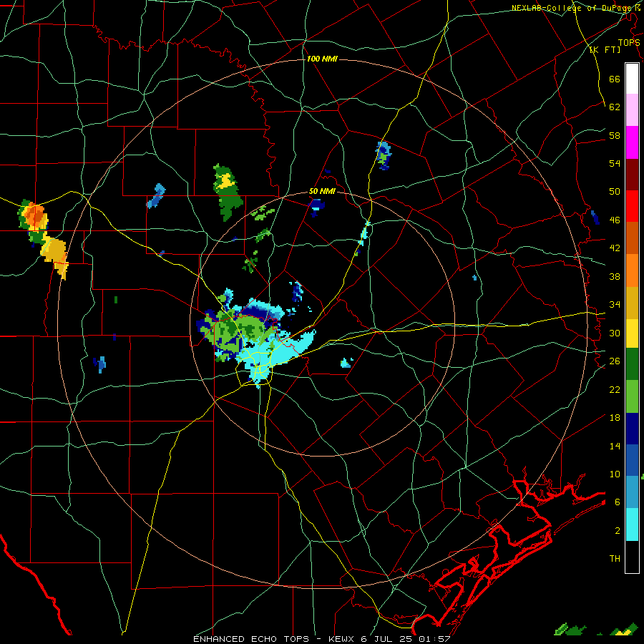Click the 38 legend value
The image size is (644, 644).
coord(615,276)
